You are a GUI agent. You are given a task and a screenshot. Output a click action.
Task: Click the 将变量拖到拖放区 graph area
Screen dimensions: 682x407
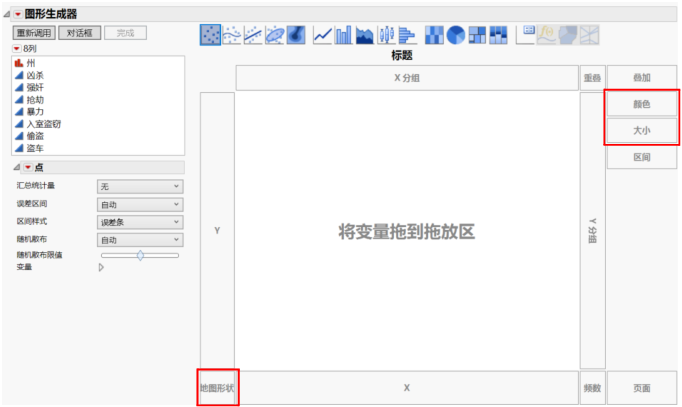coord(407,231)
